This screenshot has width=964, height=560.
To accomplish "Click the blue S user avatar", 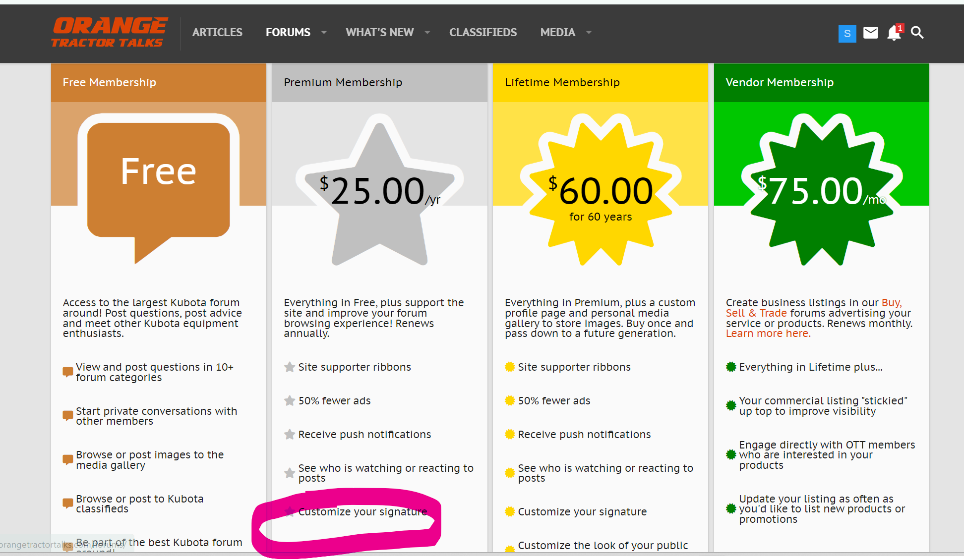I will pos(847,33).
